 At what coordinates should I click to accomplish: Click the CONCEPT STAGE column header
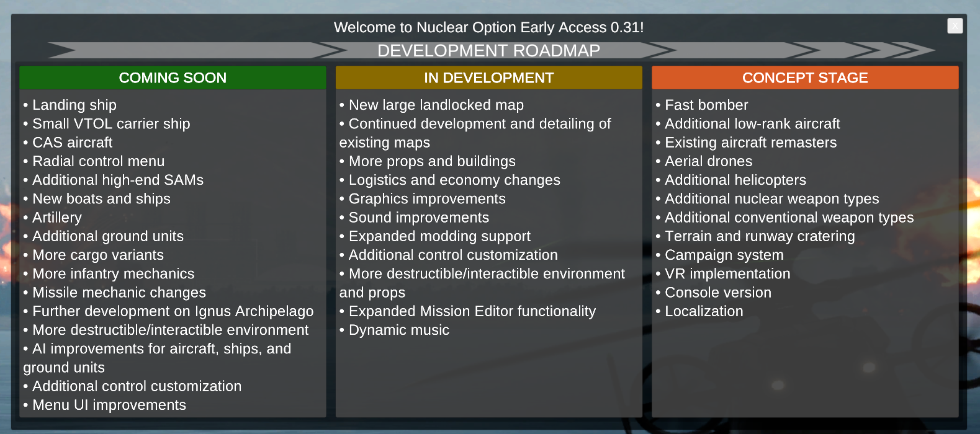tap(805, 77)
